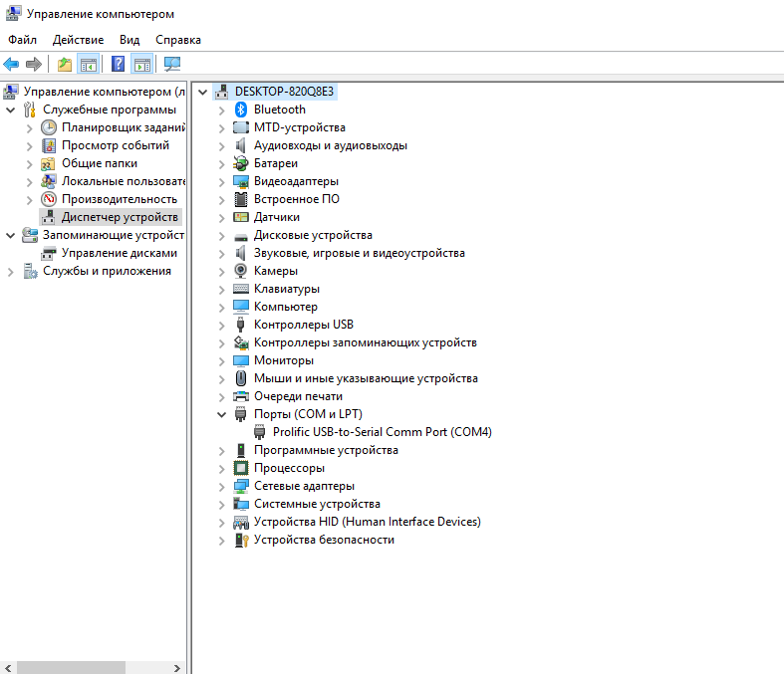
Task: Click the Устройства HID controller icon
Action: click(241, 522)
